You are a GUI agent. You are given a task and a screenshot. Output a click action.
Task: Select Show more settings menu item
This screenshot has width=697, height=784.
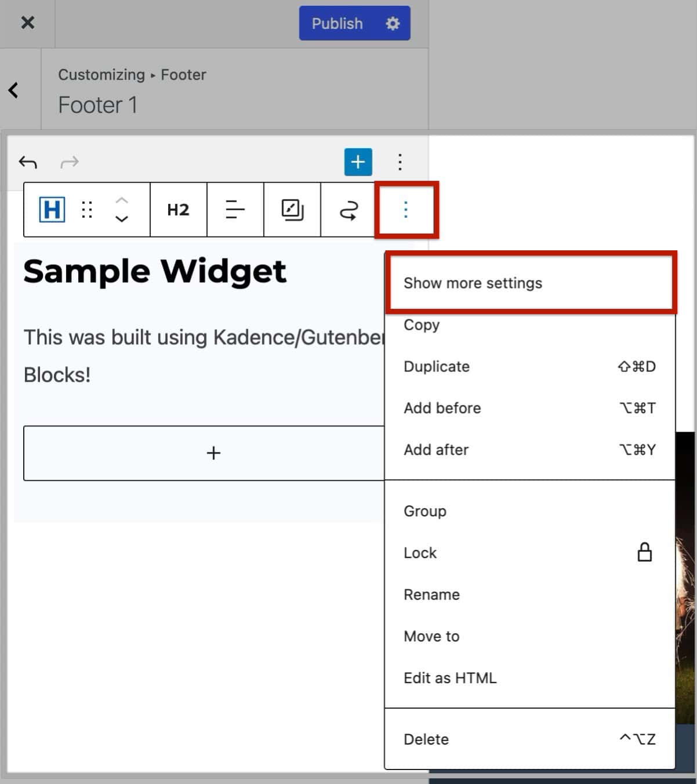point(473,283)
